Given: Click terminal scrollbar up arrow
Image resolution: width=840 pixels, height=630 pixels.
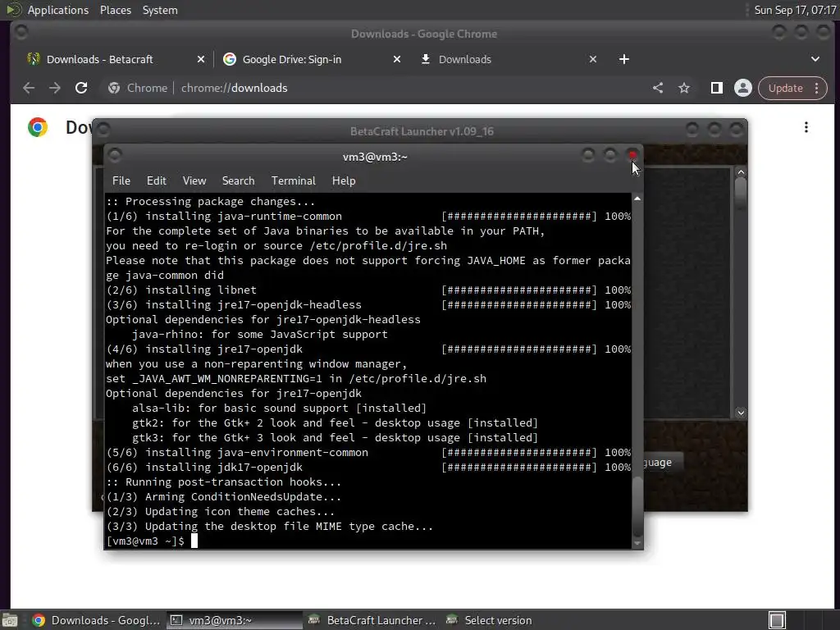Looking at the screenshot, I should [x=637, y=199].
